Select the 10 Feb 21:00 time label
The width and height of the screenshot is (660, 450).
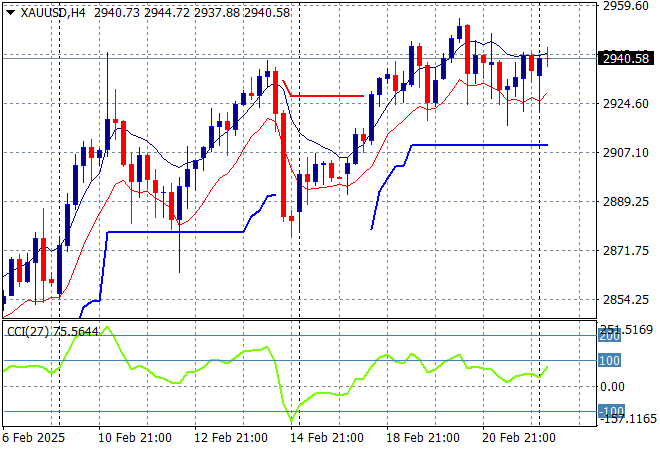coord(135,438)
